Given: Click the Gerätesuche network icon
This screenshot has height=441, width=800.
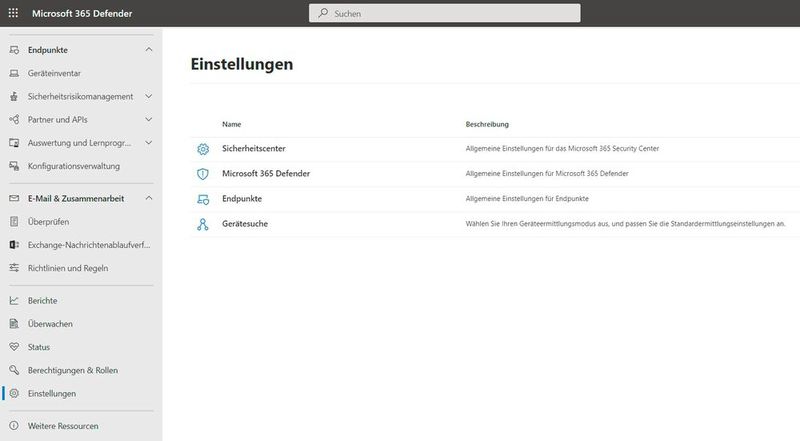Looking at the screenshot, I should coord(203,224).
